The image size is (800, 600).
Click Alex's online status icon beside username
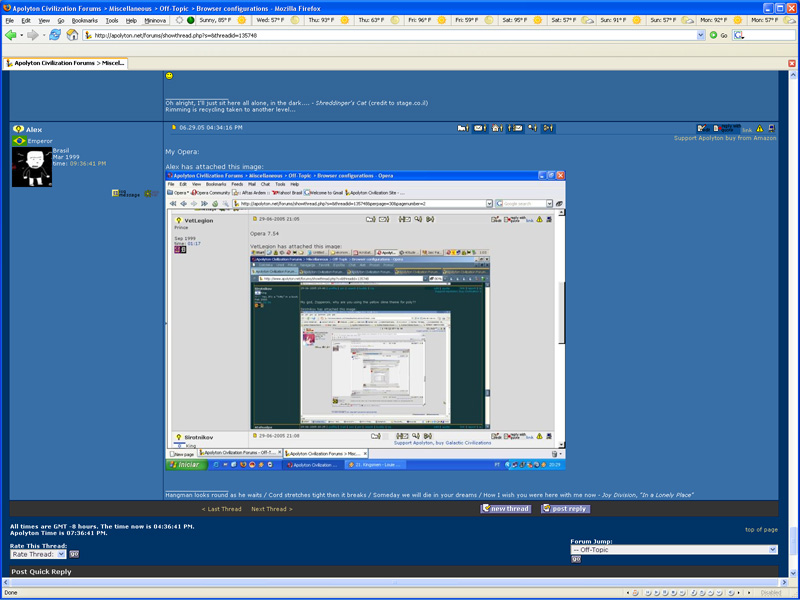point(18,129)
